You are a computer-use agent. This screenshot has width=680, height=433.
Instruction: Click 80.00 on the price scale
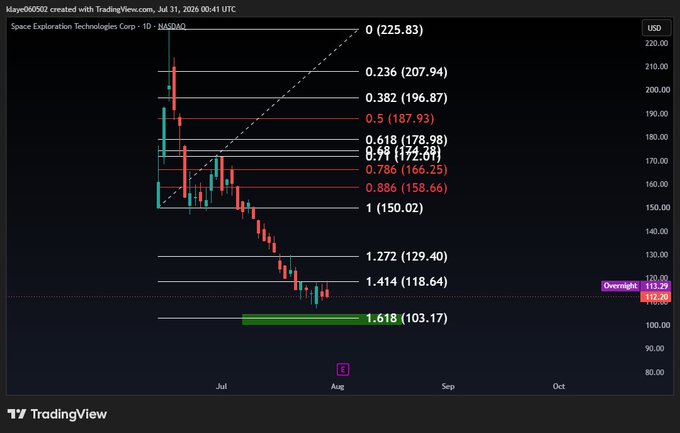tap(654, 372)
